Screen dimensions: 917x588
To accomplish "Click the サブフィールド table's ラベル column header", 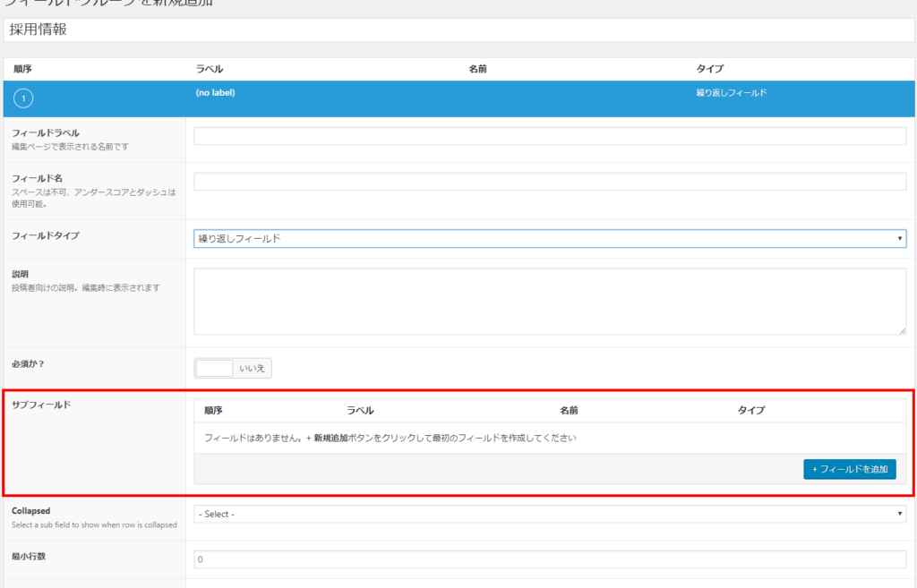I will [x=360, y=410].
